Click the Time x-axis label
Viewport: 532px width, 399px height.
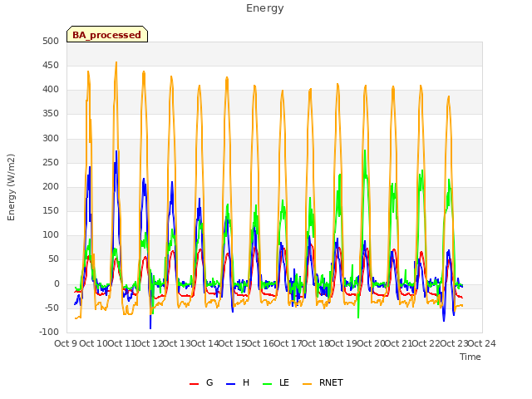pyautogui.click(x=470, y=357)
